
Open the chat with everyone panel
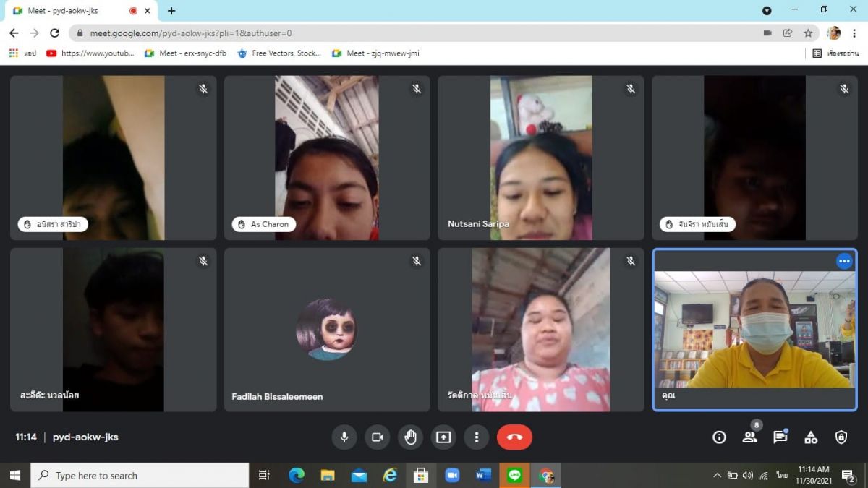pyautogui.click(x=780, y=437)
